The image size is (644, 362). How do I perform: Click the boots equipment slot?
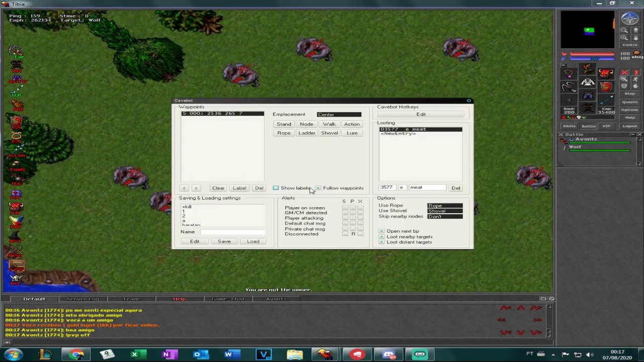tap(587, 107)
